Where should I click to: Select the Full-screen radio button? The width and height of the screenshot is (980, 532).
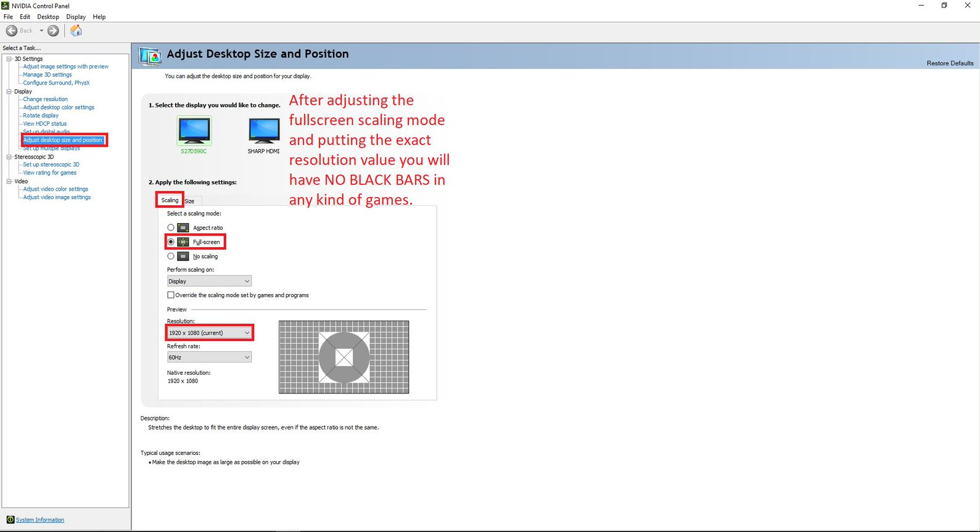point(171,242)
